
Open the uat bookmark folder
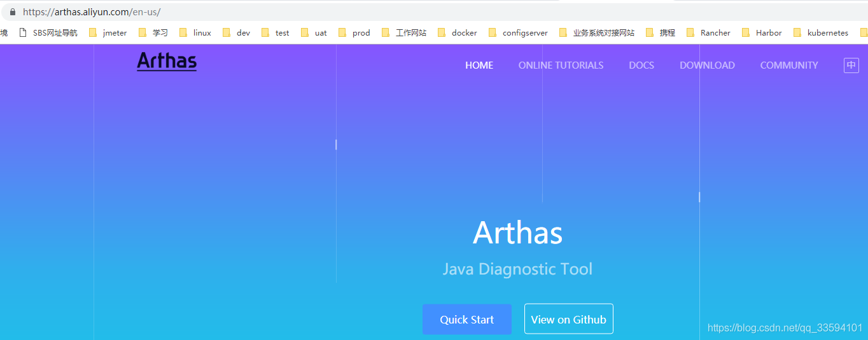click(x=314, y=32)
